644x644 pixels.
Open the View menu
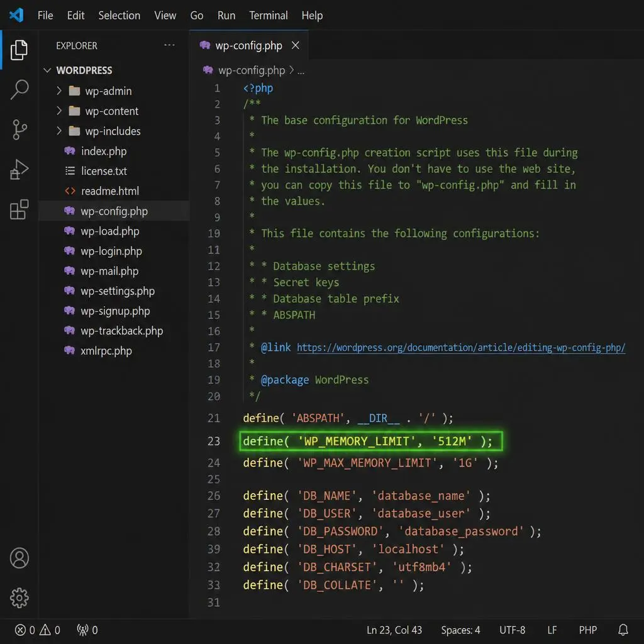(165, 16)
